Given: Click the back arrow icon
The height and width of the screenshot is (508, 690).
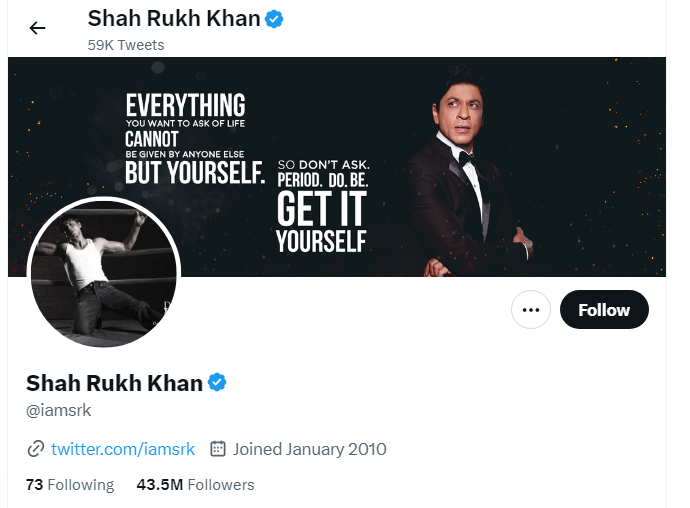Looking at the screenshot, I should (x=38, y=28).
